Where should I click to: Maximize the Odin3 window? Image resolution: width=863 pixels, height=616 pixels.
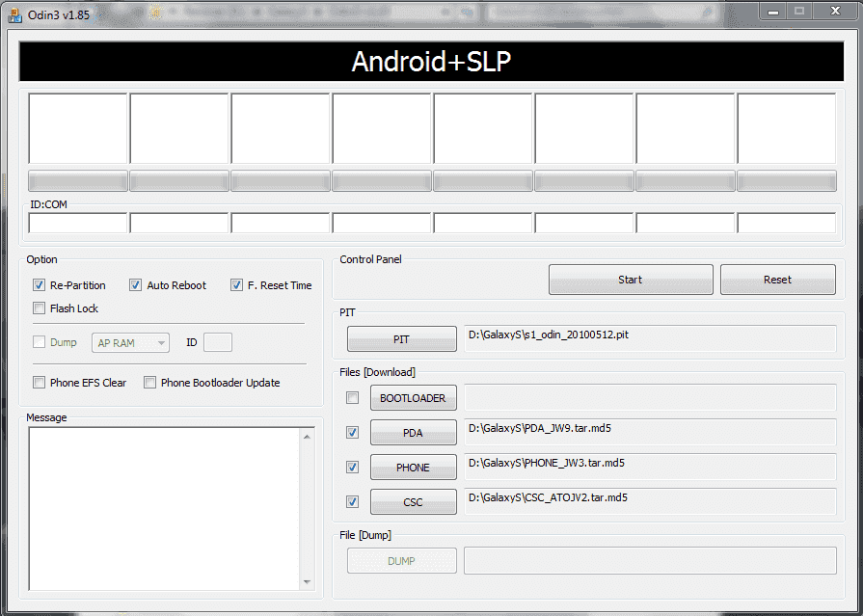click(x=799, y=11)
